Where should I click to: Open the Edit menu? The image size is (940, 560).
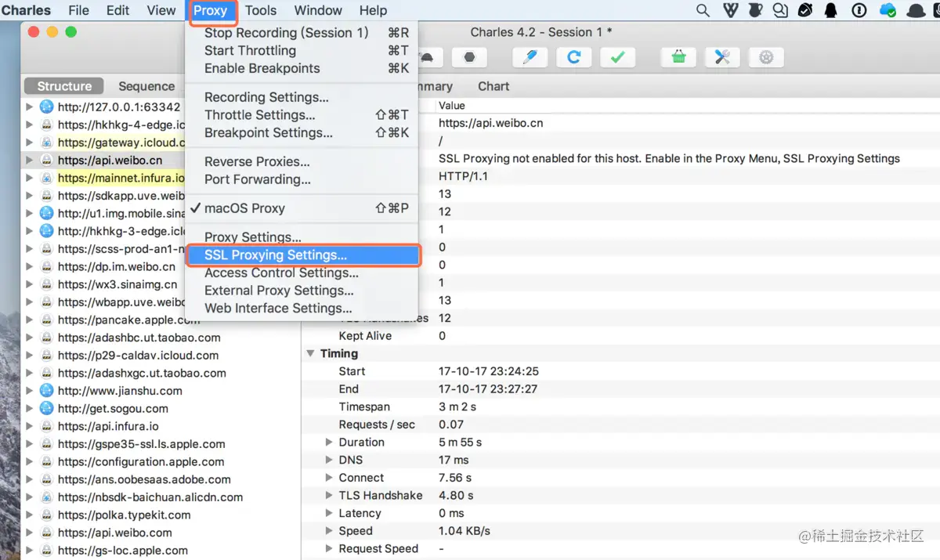(118, 10)
